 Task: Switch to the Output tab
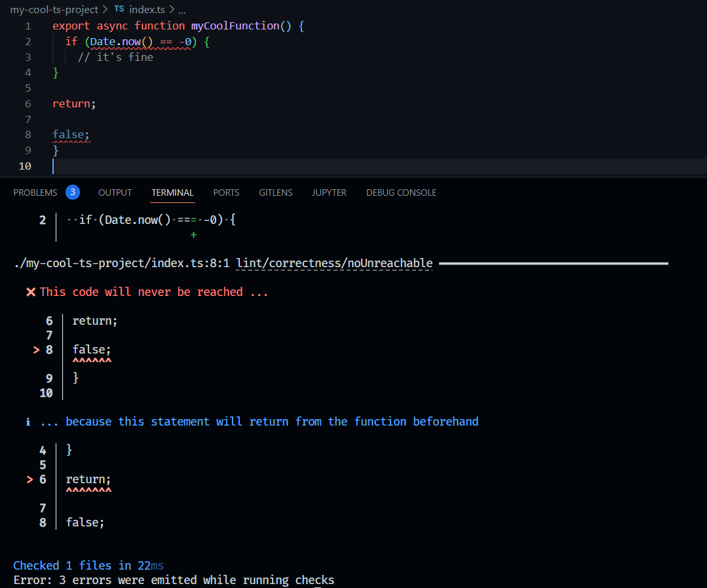(x=115, y=193)
